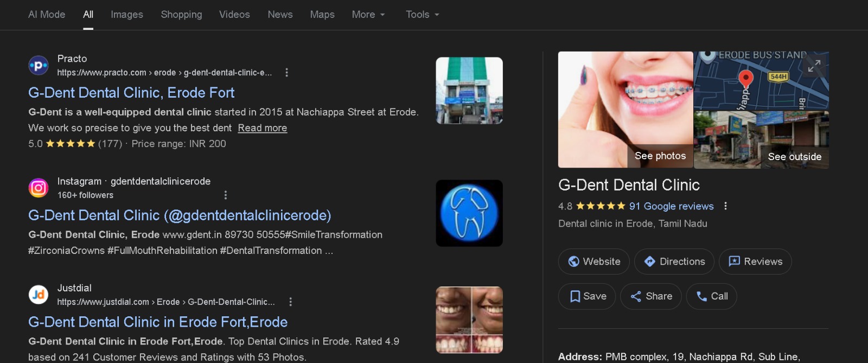Image resolution: width=868 pixels, height=363 pixels.
Task: Open the 91 Google reviews link
Action: [x=671, y=206]
